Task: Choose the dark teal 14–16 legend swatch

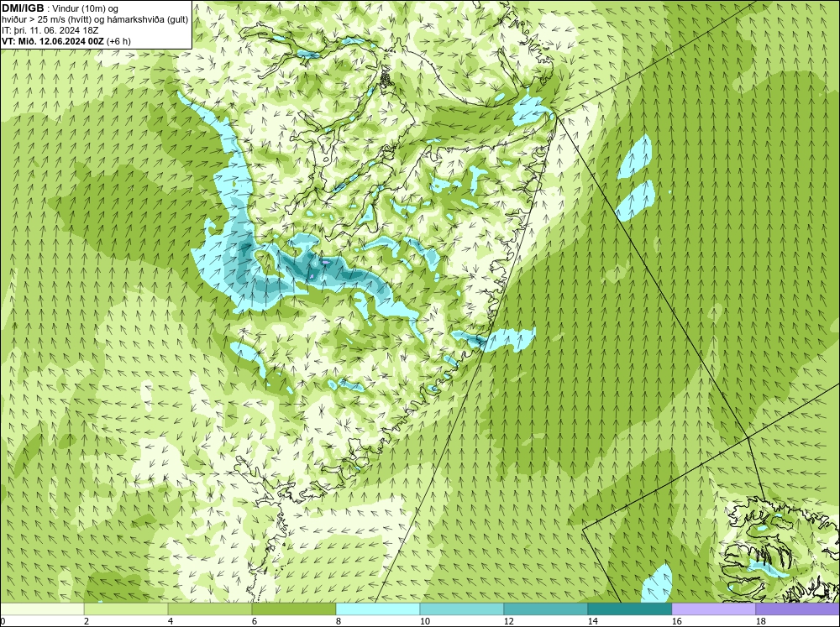Action: click(630, 609)
